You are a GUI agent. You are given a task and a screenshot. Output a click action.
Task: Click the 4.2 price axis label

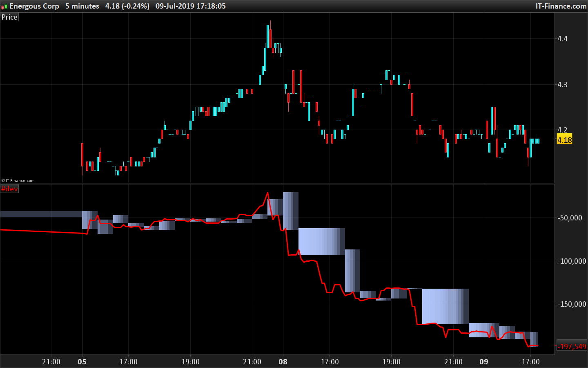pos(562,130)
